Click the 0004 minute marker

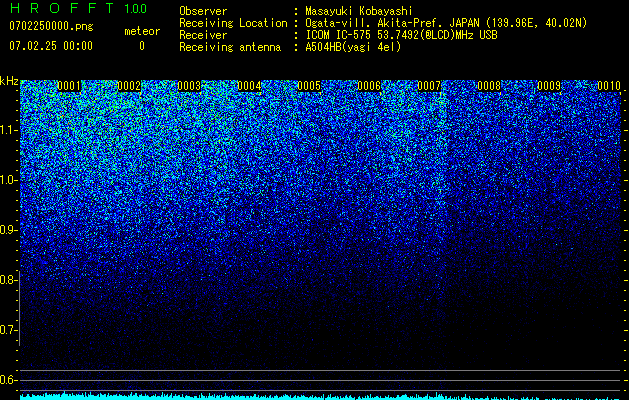[249, 86]
